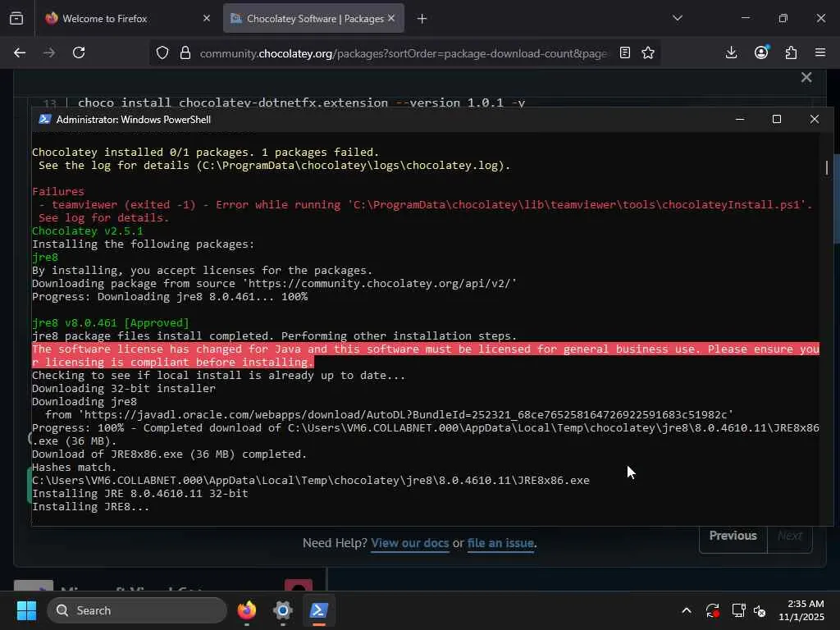Reload the Chocolatey page
Viewport: 840px width, 630px height.
point(79,52)
